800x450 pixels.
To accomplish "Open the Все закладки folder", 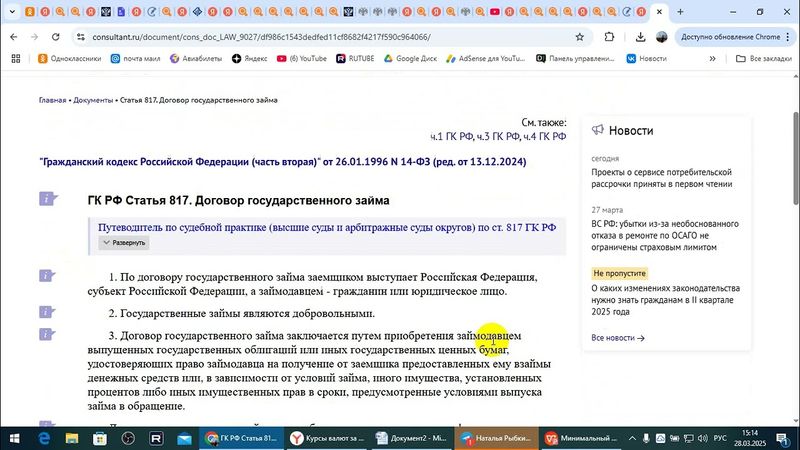I will [764, 59].
